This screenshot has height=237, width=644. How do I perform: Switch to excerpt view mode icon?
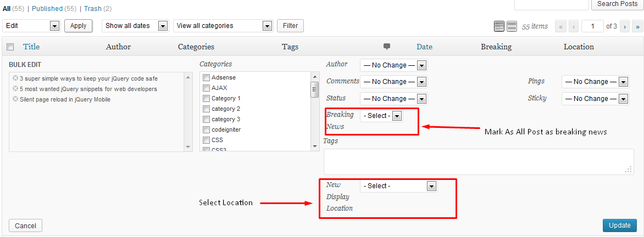(x=512, y=26)
